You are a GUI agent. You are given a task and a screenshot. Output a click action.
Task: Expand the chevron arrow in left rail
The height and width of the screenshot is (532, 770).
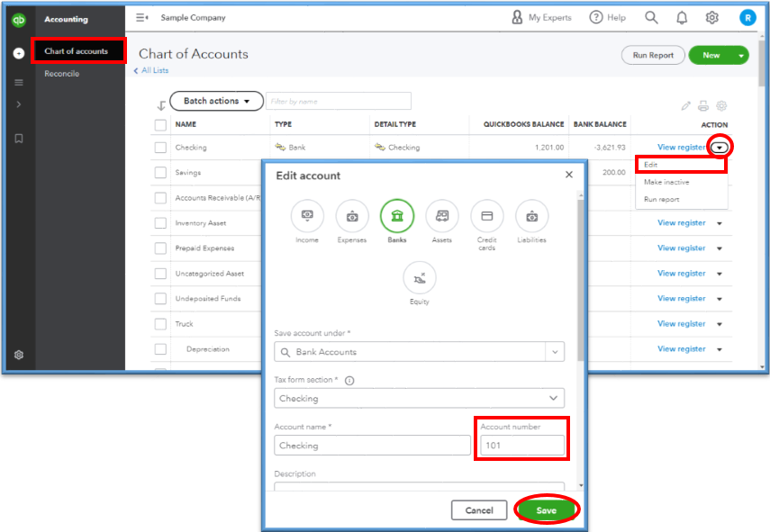[19, 104]
